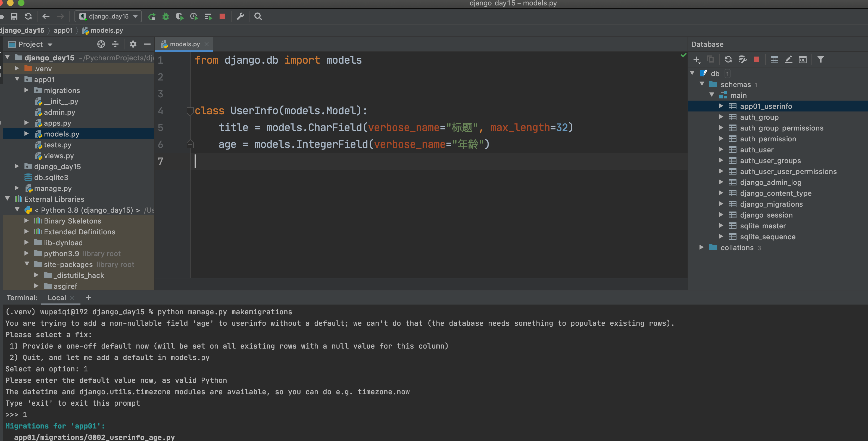868x441 pixels.
Task: Click app01 in the breadcrumb bar
Action: tap(63, 30)
